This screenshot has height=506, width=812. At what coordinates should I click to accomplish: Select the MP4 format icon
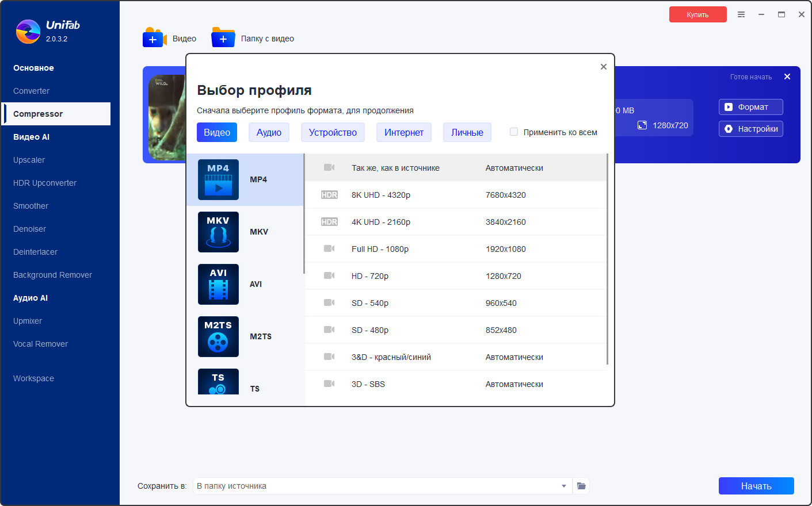218,179
